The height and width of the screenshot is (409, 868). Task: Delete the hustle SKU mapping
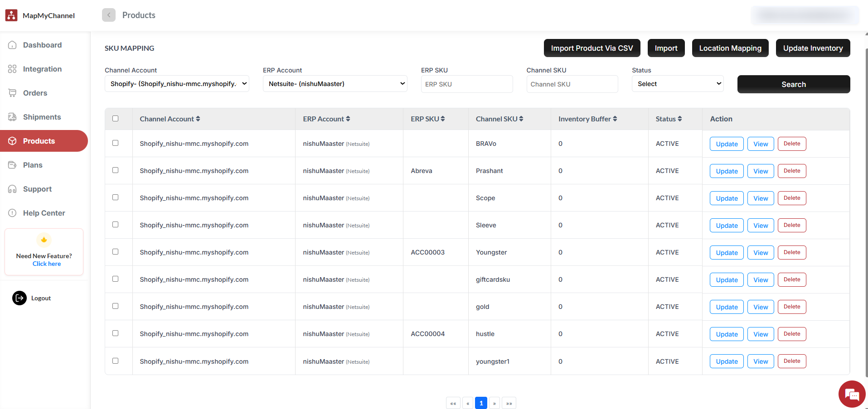tap(791, 334)
